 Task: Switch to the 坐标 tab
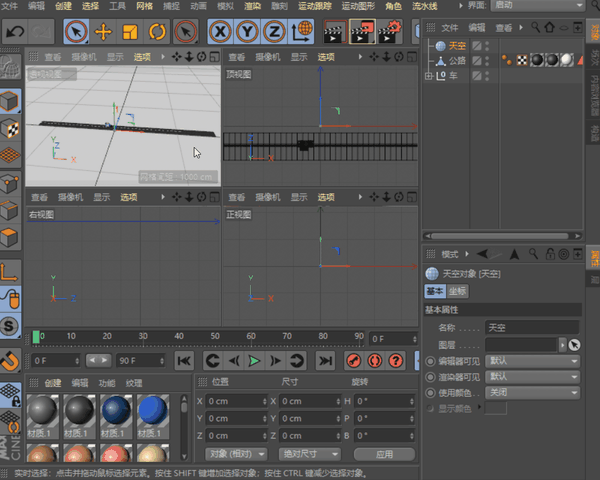point(458,291)
